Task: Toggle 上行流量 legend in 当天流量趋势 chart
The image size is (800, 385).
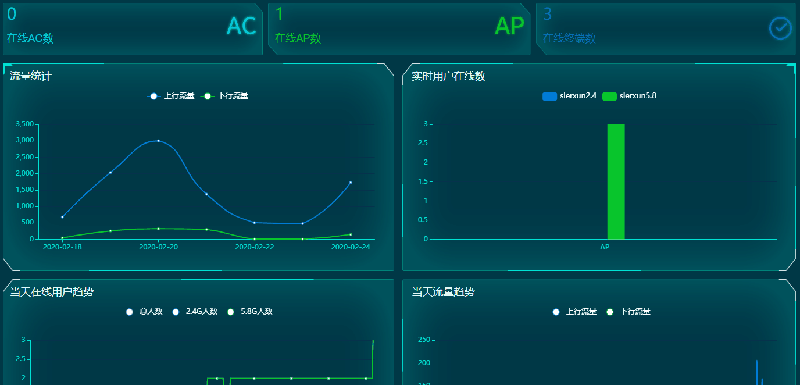Action: [x=574, y=312]
